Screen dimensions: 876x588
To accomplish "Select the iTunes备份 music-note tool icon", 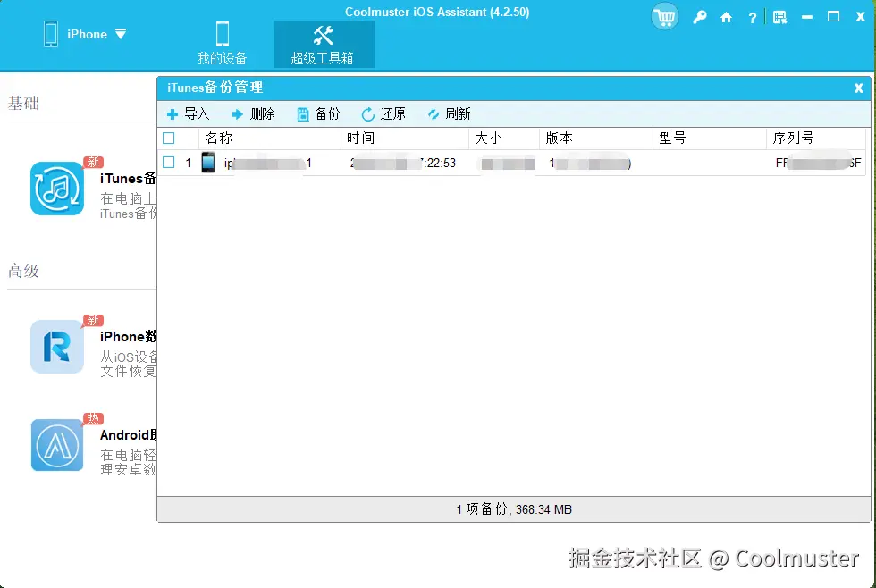I will coord(56,189).
